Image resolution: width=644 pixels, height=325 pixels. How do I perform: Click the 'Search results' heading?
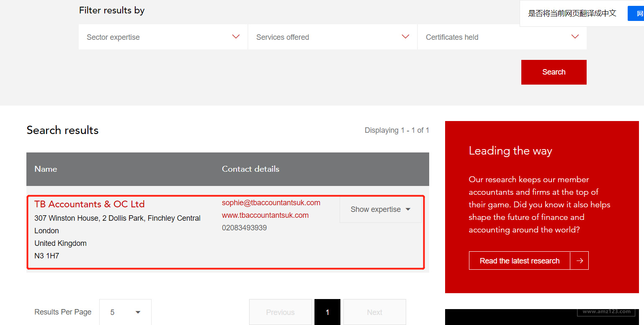[x=62, y=130]
